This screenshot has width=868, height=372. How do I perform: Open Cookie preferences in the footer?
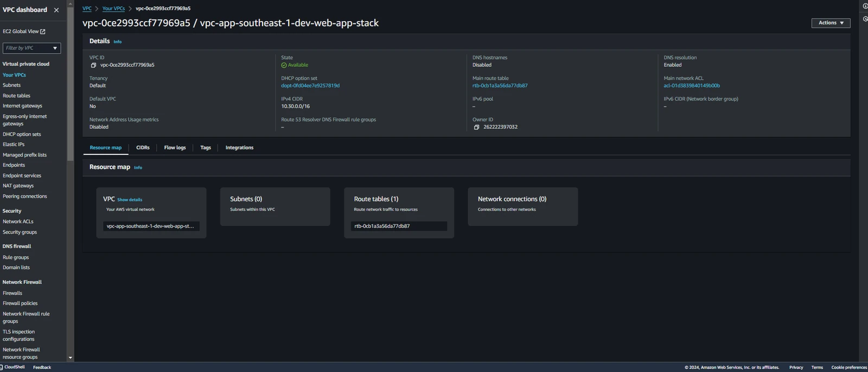click(x=849, y=368)
